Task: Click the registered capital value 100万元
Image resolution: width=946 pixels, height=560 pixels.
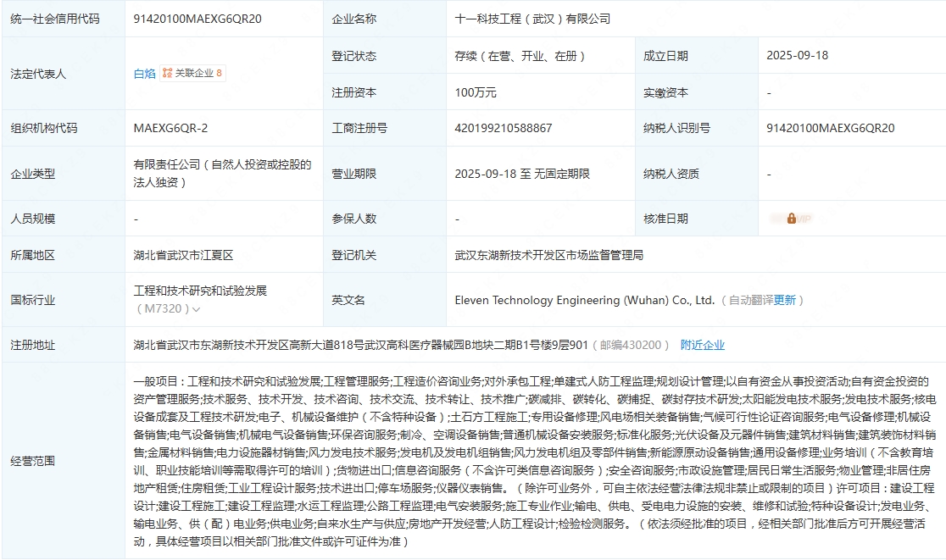Action: (476, 92)
